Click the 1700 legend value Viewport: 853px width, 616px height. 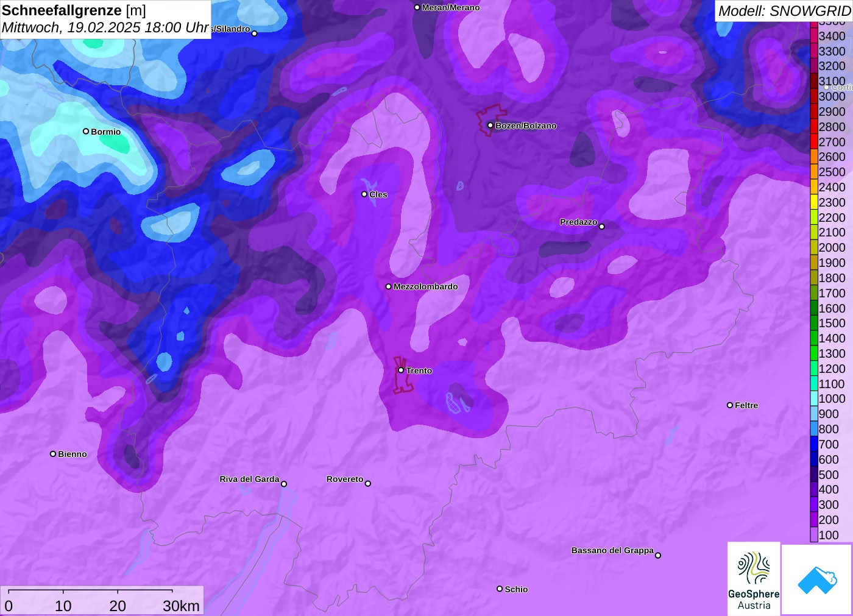832,293
